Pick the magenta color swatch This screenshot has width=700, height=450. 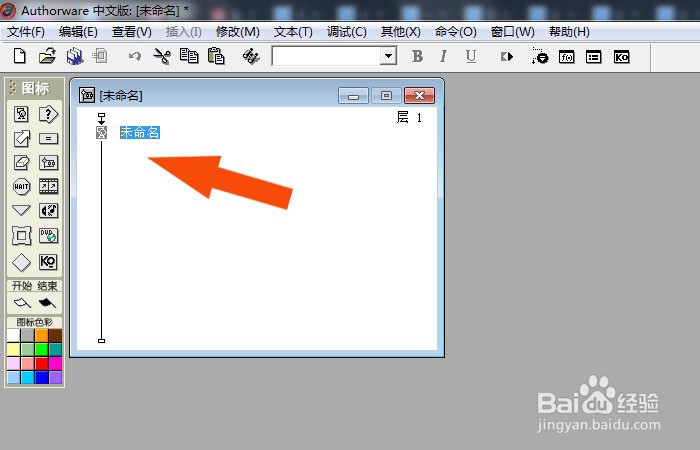pyautogui.click(x=55, y=363)
